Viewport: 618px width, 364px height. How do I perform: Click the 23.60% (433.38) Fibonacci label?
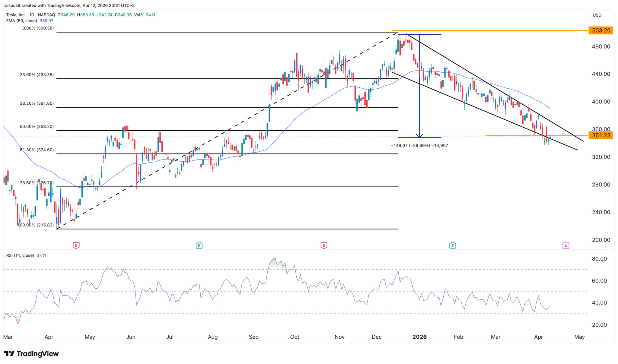pos(37,75)
